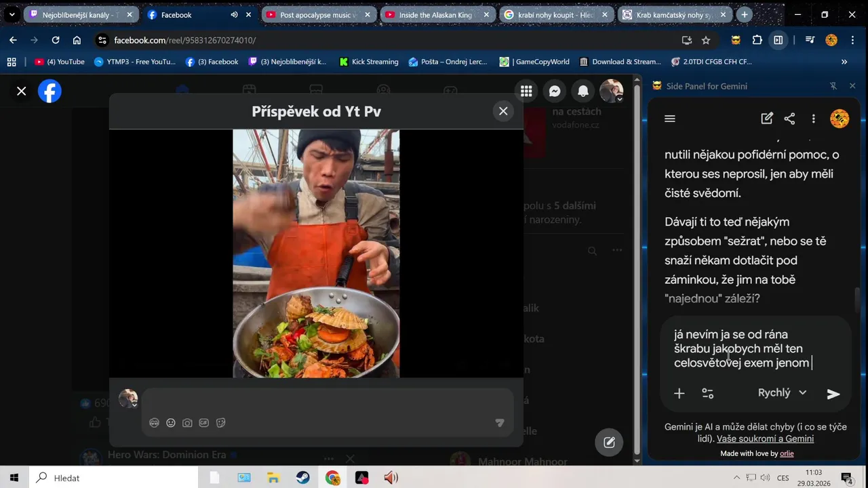Open Gemini account avatar
Image resolution: width=868 pixels, height=488 pixels.
pyautogui.click(x=840, y=119)
